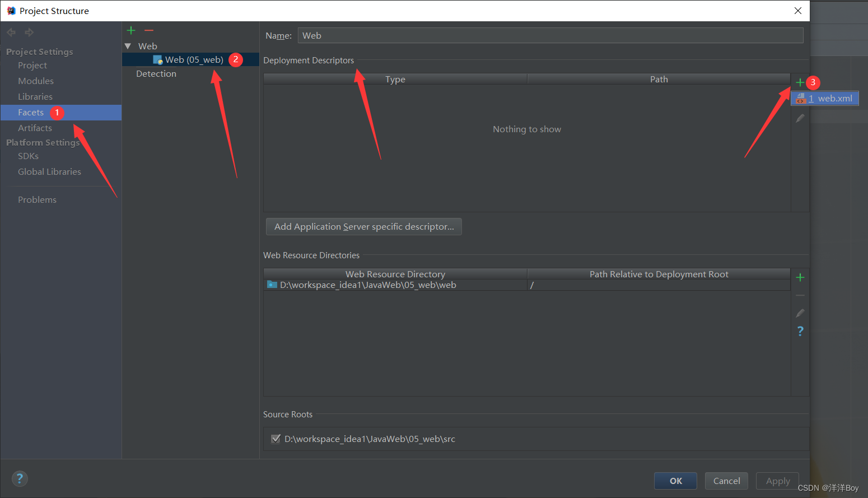
Task: Click the Apply button
Action: pyautogui.click(x=777, y=481)
